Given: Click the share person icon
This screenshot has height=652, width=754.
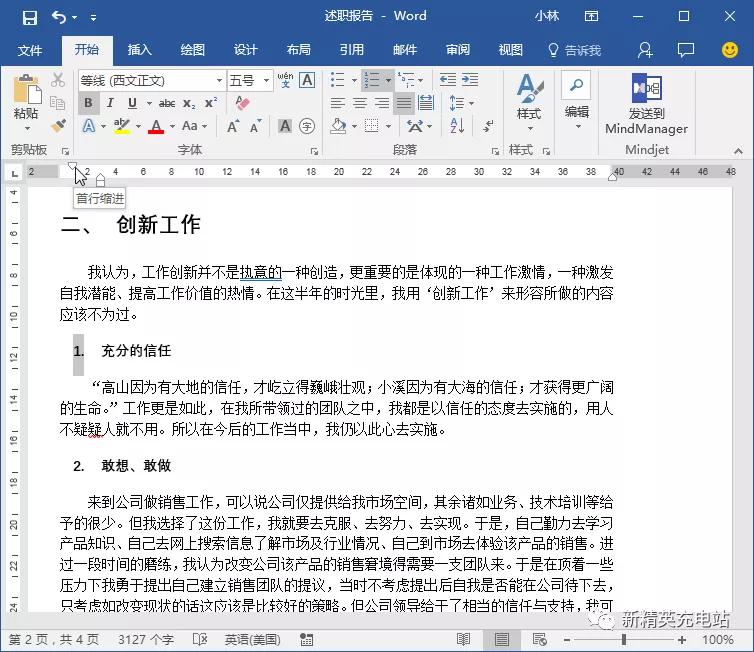Looking at the screenshot, I should 645,50.
